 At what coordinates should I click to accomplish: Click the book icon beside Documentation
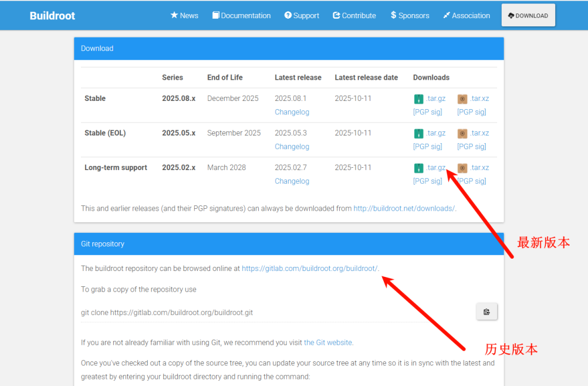(x=215, y=15)
